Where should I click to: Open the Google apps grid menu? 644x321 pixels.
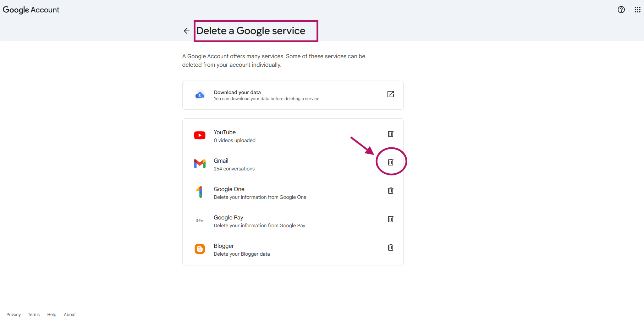pos(637,10)
